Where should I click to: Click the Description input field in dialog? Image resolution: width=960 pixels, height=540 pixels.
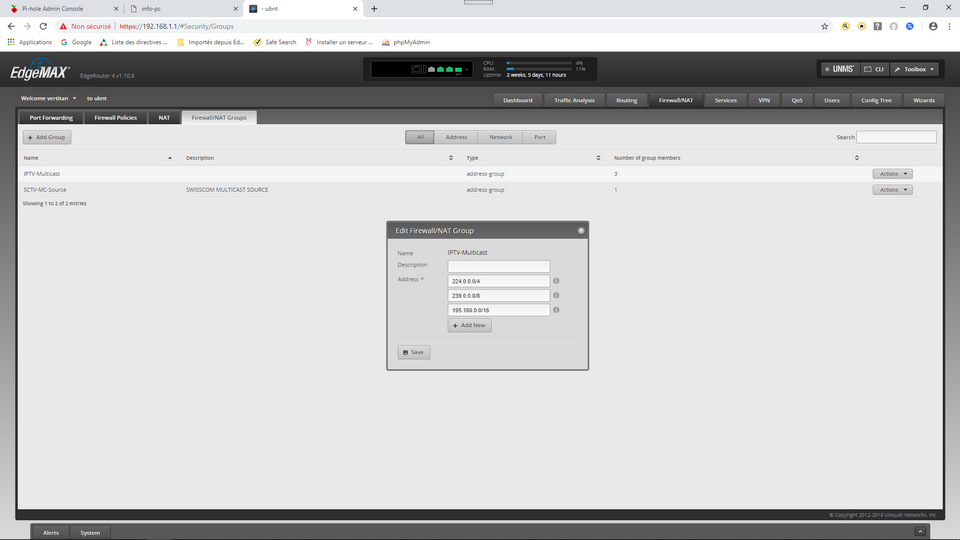tap(499, 266)
